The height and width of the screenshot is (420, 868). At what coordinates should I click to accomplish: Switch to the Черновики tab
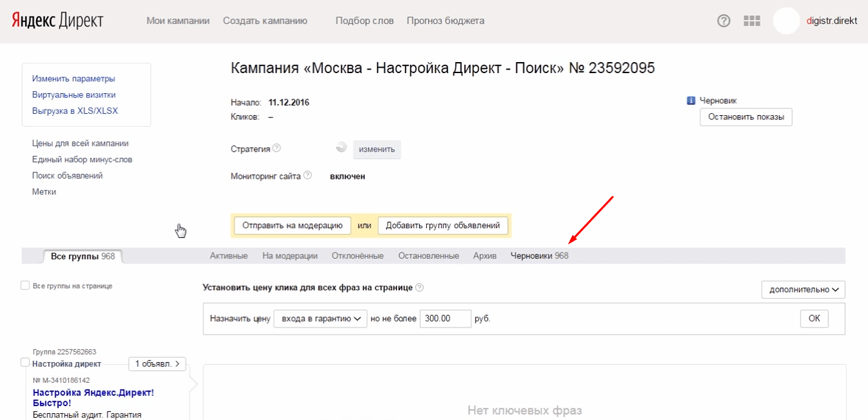[x=538, y=256]
